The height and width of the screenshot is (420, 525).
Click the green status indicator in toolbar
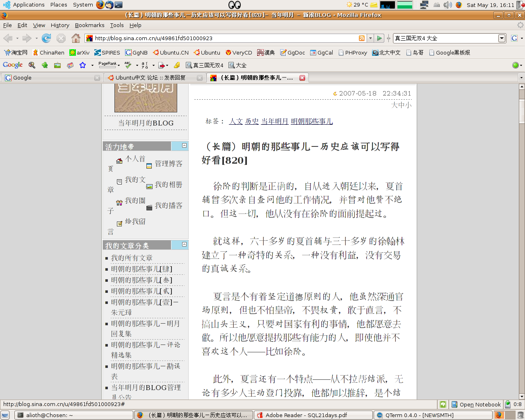tap(515, 65)
